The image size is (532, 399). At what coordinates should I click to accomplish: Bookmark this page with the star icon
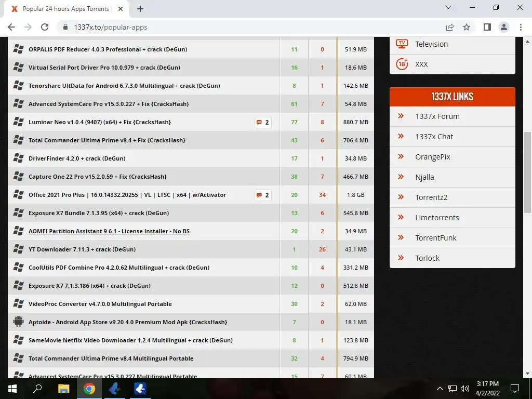point(467,27)
